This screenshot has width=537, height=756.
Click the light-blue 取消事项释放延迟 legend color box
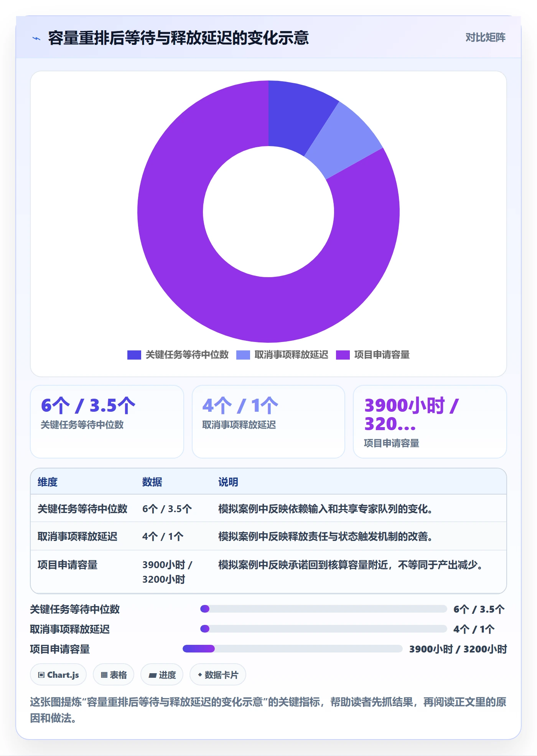click(x=243, y=355)
